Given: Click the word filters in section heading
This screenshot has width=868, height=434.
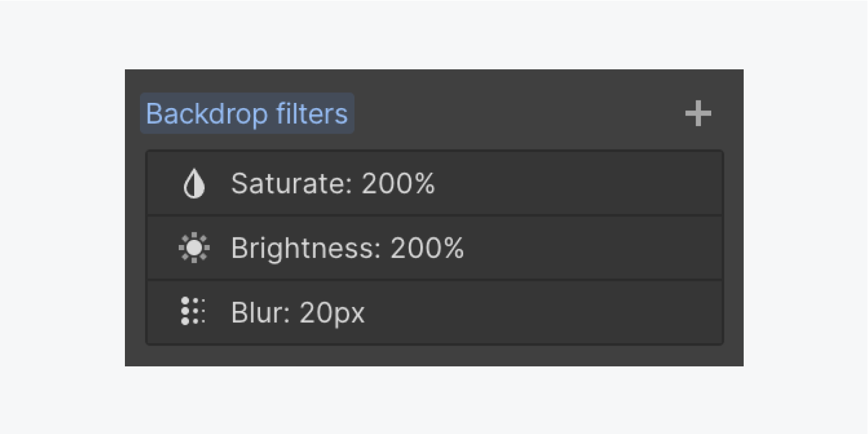Looking at the screenshot, I should click(312, 114).
